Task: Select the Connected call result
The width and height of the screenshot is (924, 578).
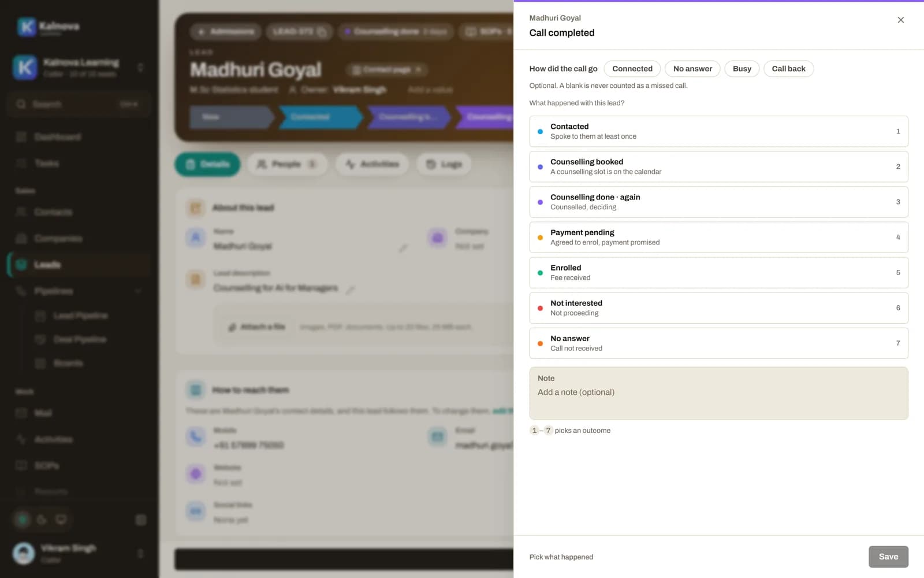Action: (632, 69)
